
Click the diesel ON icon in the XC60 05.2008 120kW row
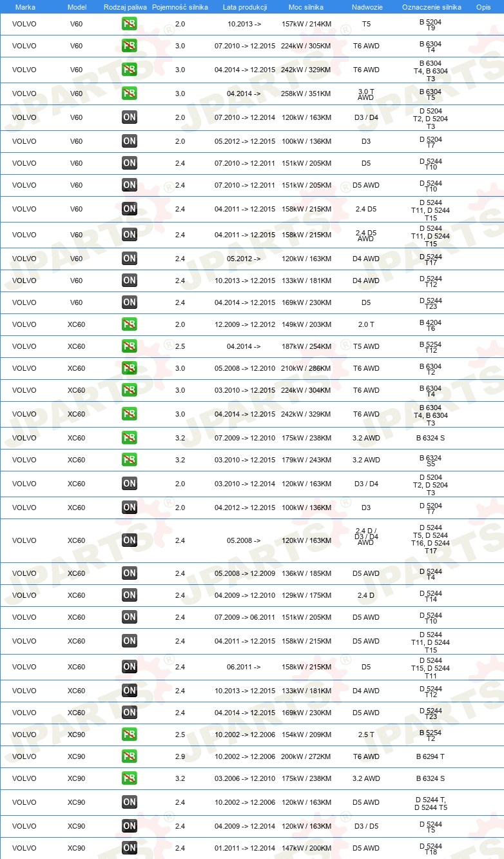tap(130, 540)
